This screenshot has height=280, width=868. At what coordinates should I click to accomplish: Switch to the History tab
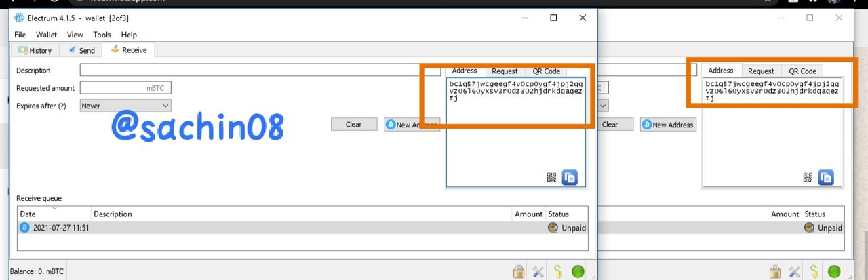(x=35, y=50)
